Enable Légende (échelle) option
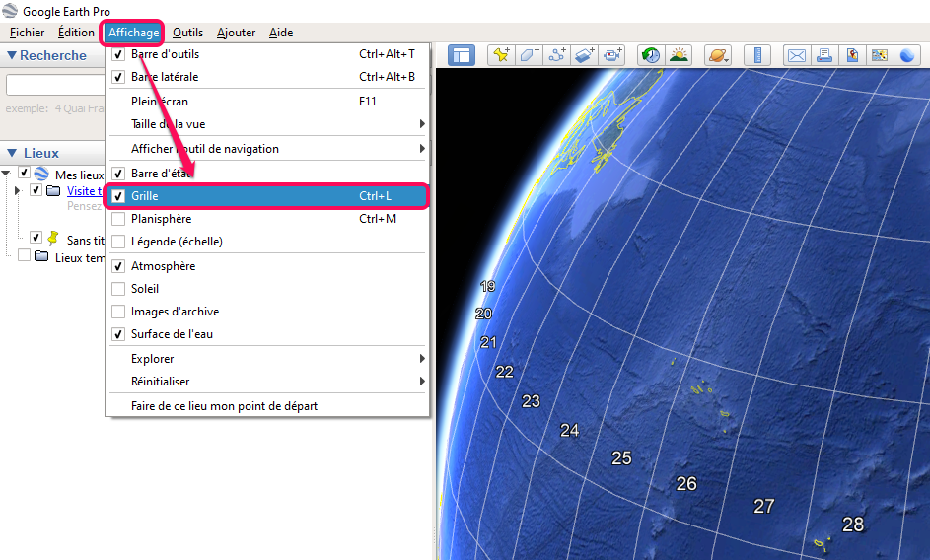This screenshot has height=560, width=930. point(118,242)
